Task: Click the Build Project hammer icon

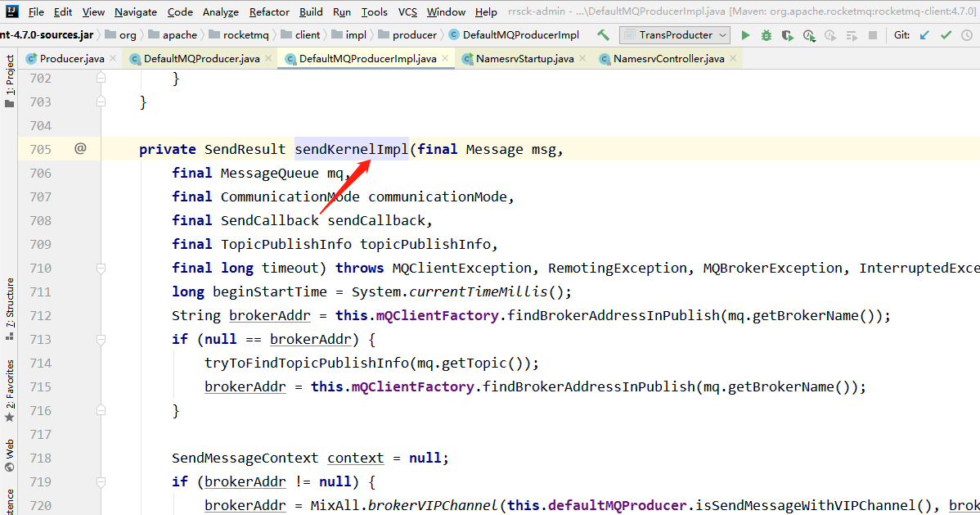Action: pos(603,35)
